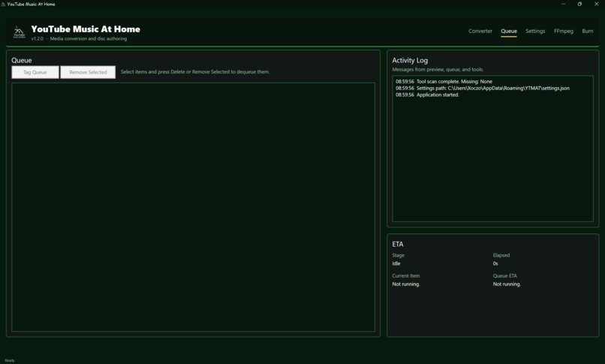Click the Queue ETA 'Not running.' value
The height and width of the screenshot is (364, 605).
coord(507,284)
